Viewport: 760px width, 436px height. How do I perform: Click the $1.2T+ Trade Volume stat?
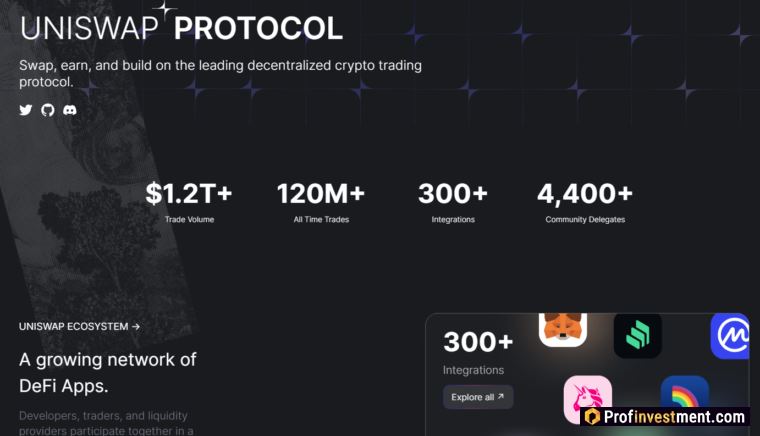click(x=189, y=202)
